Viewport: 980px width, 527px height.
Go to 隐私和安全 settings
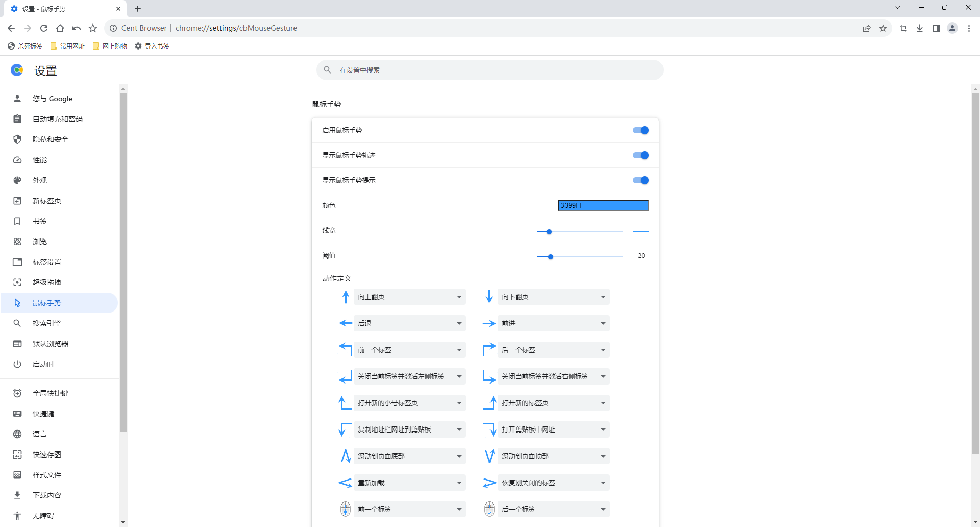pyautogui.click(x=59, y=139)
